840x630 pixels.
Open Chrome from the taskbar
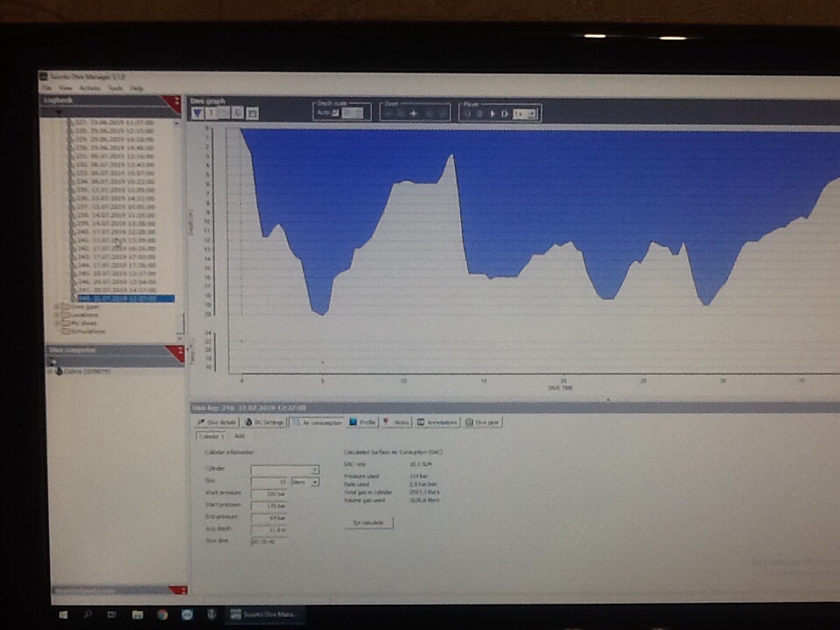162,614
